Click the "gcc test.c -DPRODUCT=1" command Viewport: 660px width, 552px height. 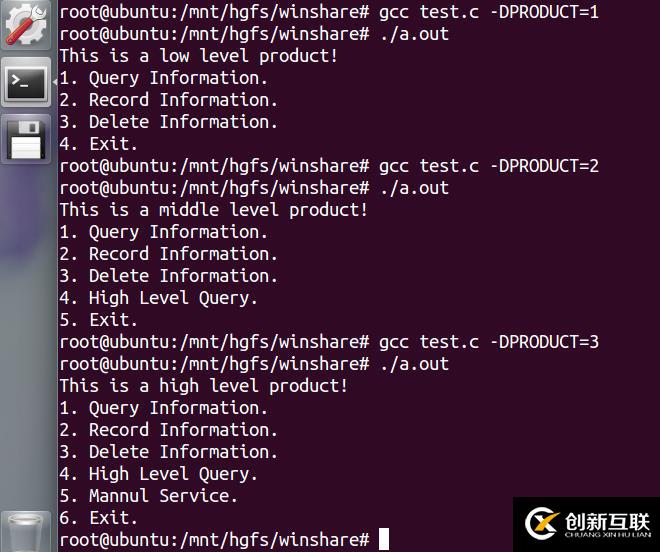tap(488, 12)
